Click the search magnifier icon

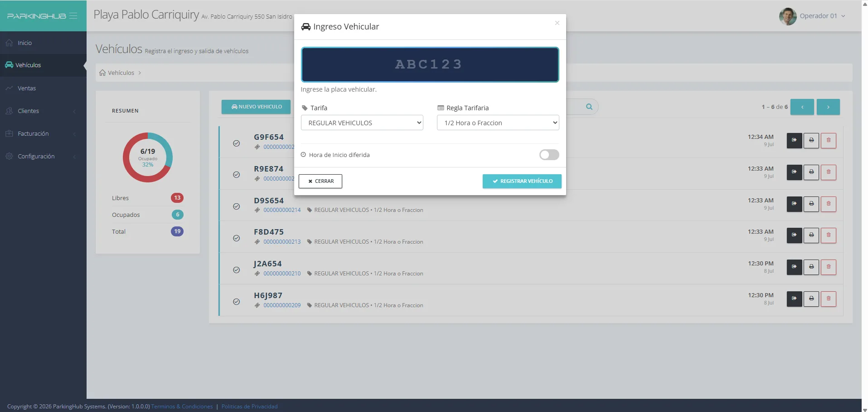click(x=589, y=107)
